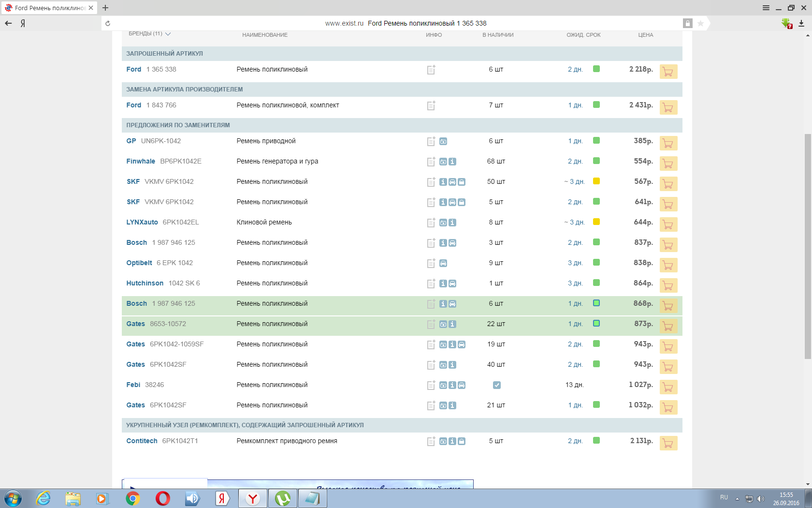Reload the page with refresh icon
The height and width of the screenshot is (508, 812).
108,23
